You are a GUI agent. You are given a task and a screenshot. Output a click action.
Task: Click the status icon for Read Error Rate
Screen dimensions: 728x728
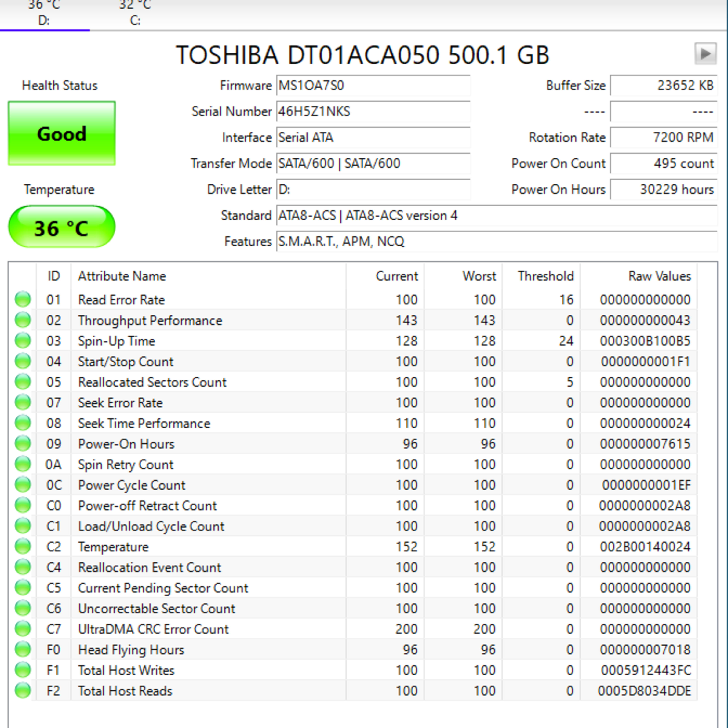[x=23, y=299]
